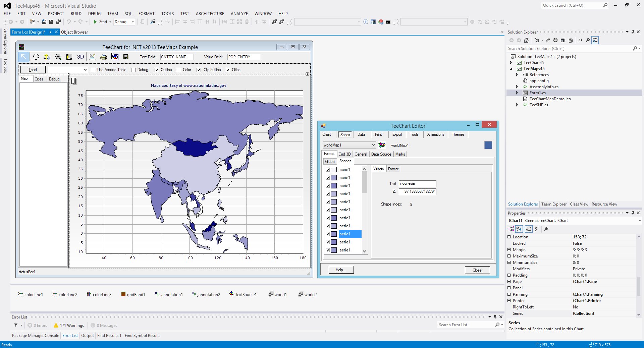Viewport: 644px width, 348px height.
Task: Click the Save All icon in Visual Studio toolbar
Action: (59, 22)
